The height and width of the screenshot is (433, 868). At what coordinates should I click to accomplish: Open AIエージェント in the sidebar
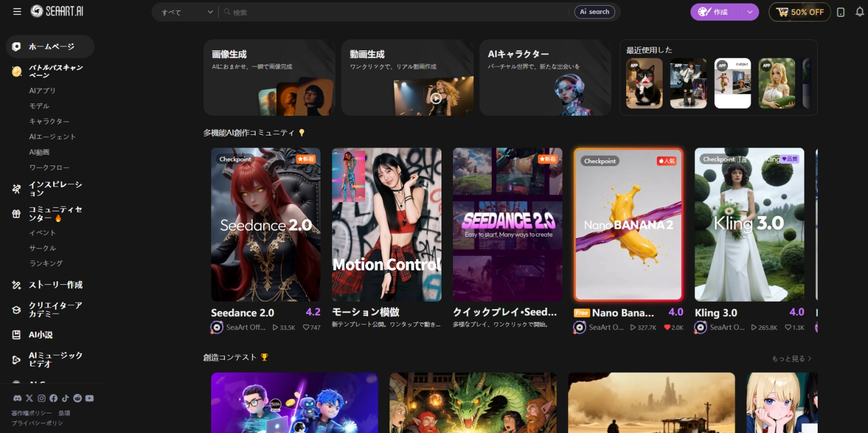coord(53,137)
